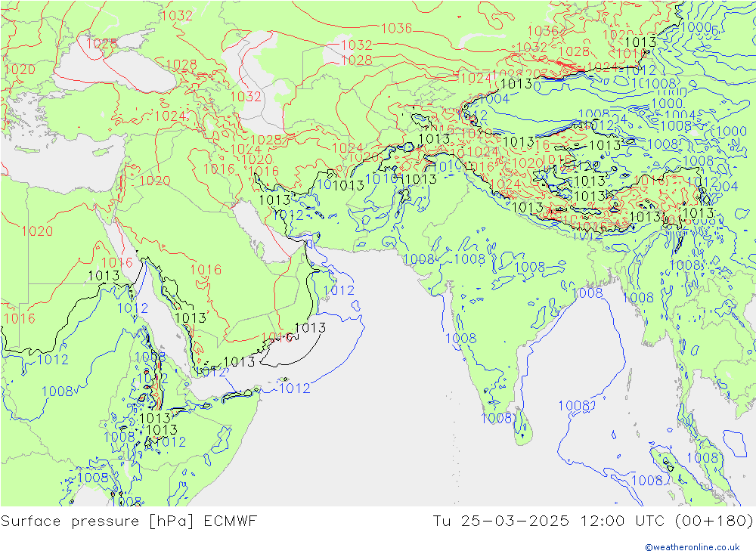Viewport: 756px width, 554px height.
Task: Click the blue 1008 label in the Bay of Bengal
Action: pos(574,406)
